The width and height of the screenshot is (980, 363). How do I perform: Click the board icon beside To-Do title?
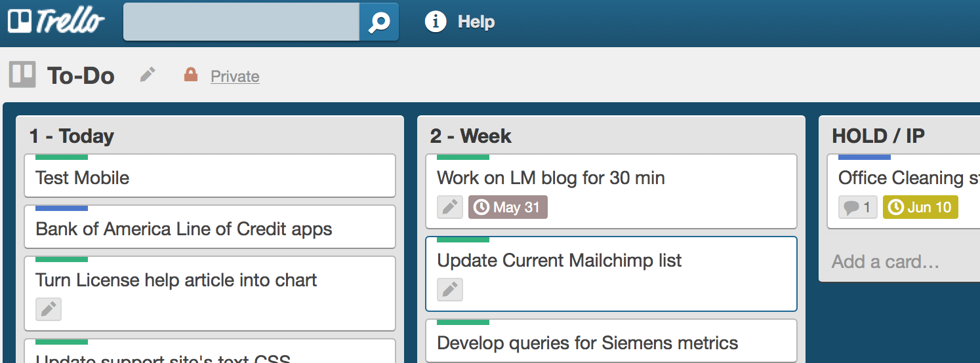coord(22,75)
